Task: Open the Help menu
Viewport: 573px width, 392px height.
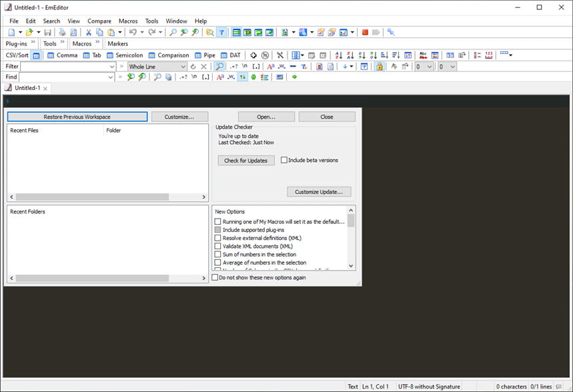Action: pos(201,21)
